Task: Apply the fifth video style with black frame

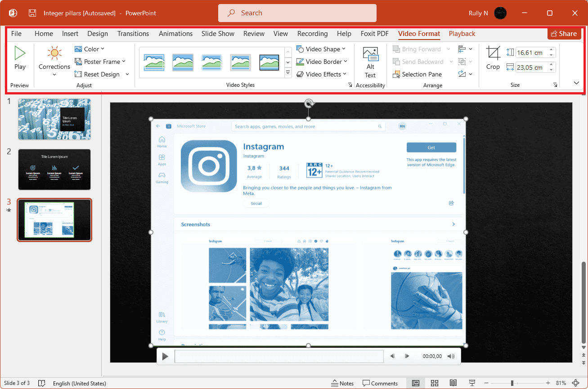Action: pos(269,62)
